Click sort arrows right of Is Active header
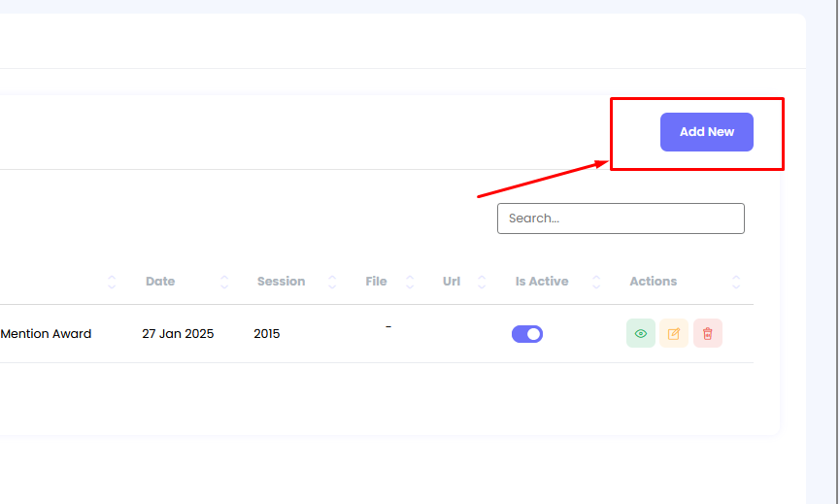840x504 pixels. click(596, 282)
